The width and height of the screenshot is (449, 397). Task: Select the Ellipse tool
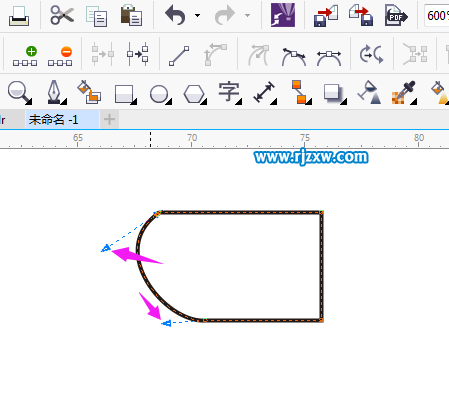(160, 94)
